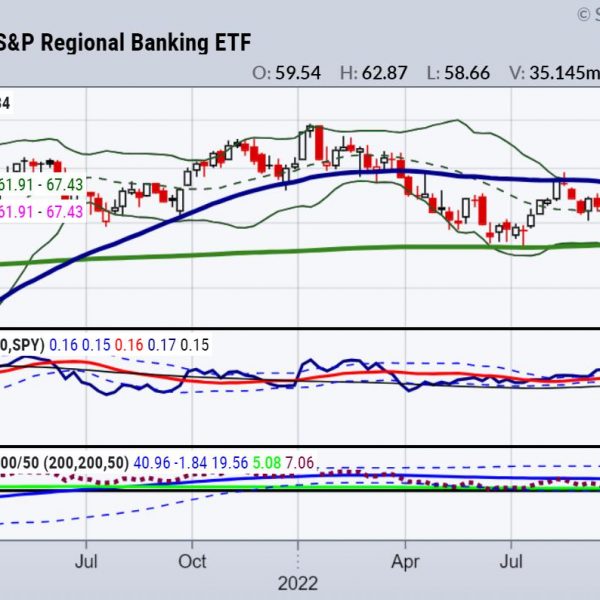Select the low price value 58.66
Image resolution: width=600 pixels, height=600 pixels.
tap(467, 73)
